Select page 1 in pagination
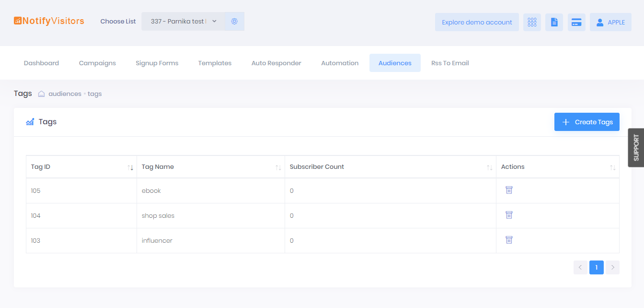 pos(596,267)
